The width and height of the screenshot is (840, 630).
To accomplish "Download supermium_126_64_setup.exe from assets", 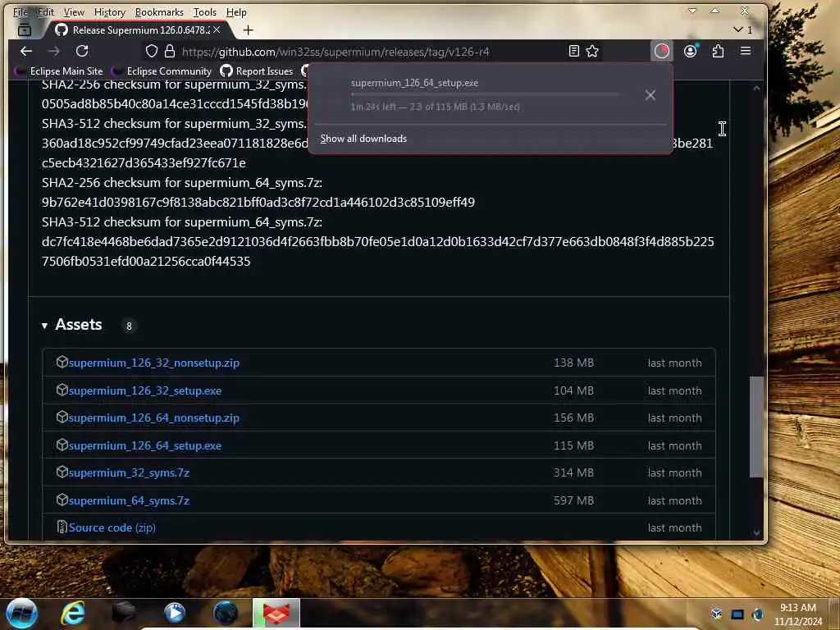I will (x=144, y=445).
